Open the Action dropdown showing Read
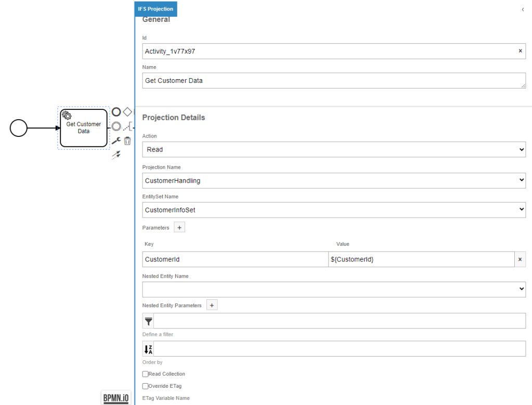 [334, 149]
